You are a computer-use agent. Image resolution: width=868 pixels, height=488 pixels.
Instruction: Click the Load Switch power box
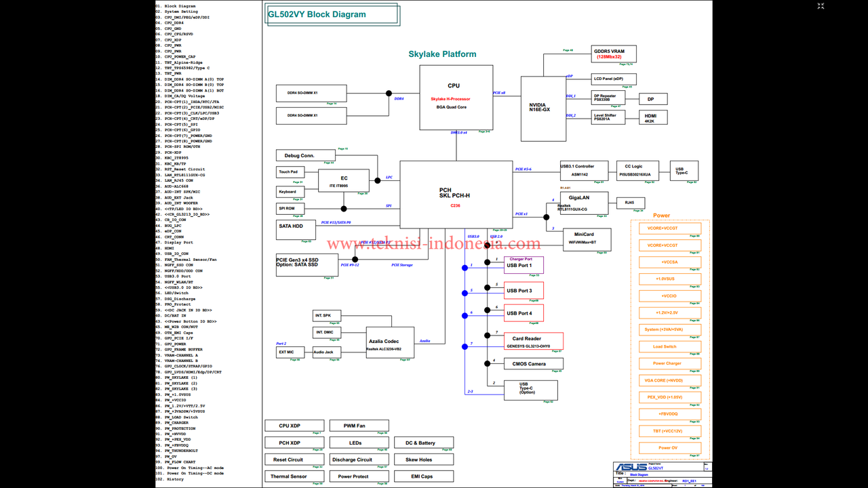[669, 346]
